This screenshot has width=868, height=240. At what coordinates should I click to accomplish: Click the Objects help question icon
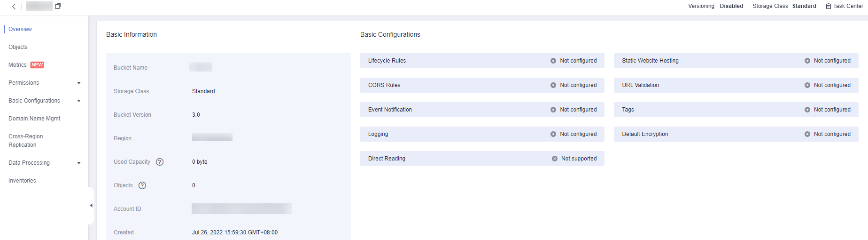tap(142, 185)
